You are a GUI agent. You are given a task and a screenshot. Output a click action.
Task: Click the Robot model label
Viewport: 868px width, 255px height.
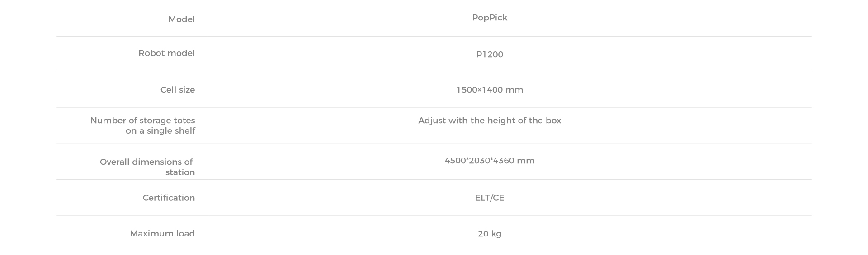166,53
